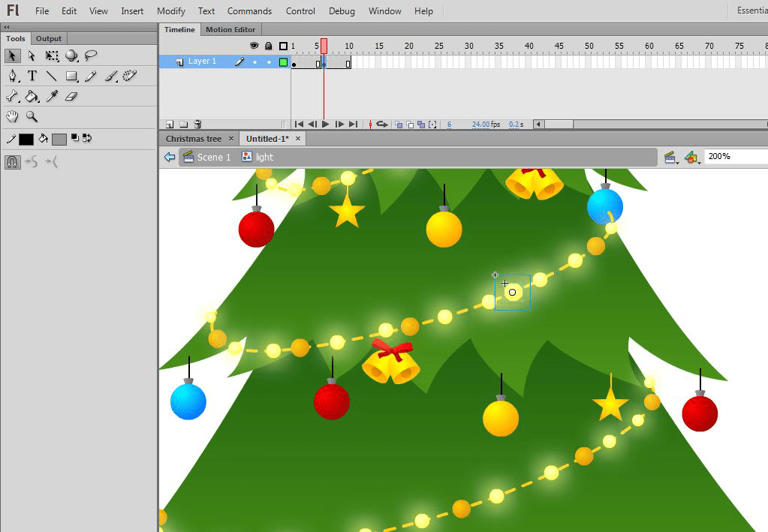Click the Fill color swatch
Image resolution: width=768 pixels, height=532 pixels.
(x=59, y=139)
